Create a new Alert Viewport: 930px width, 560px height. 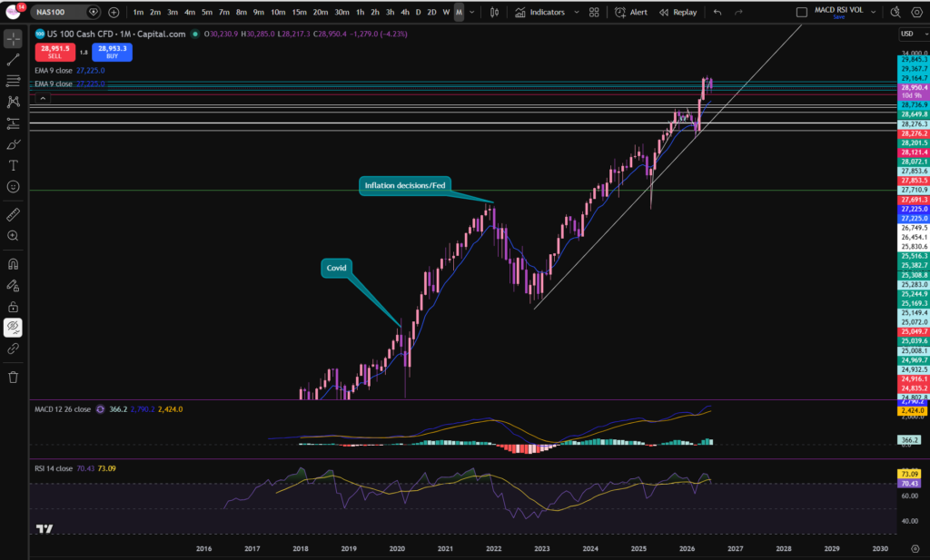point(631,12)
